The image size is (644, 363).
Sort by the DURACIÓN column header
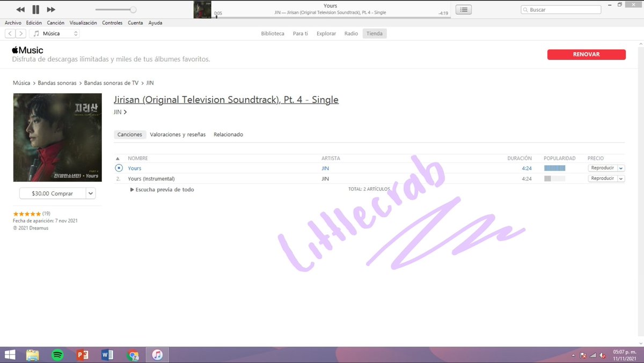point(519,158)
